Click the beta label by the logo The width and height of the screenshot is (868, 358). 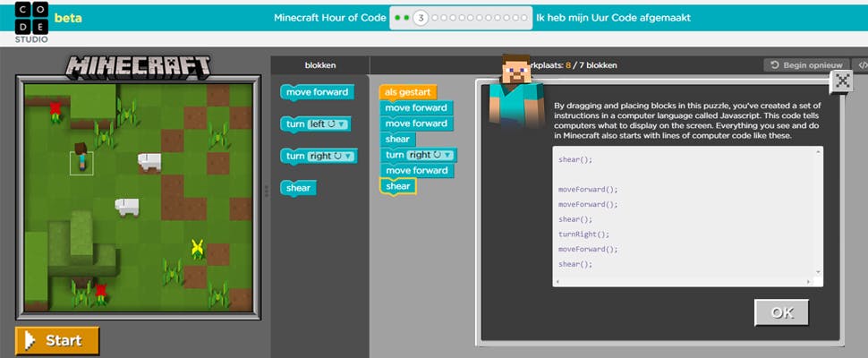[x=68, y=18]
